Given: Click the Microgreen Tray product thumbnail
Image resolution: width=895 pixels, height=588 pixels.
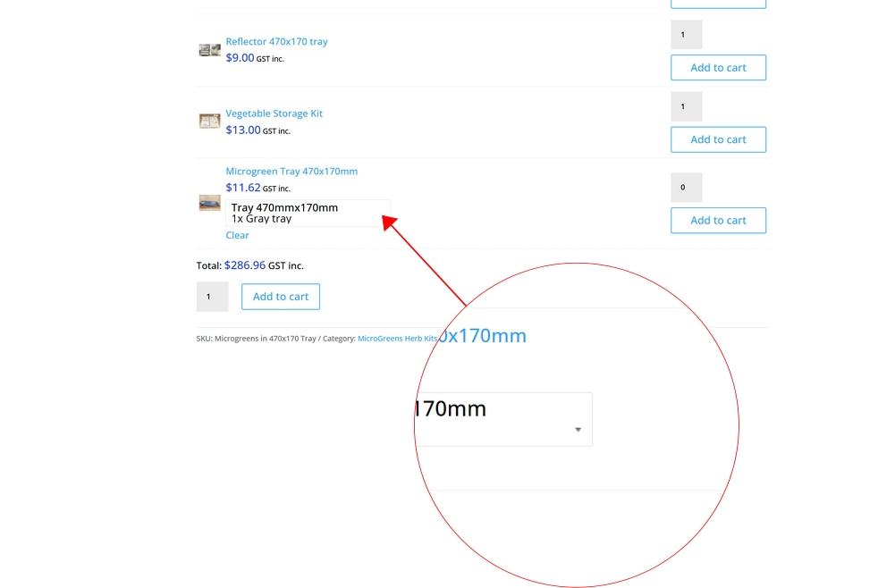Looking at the screenshot, I should [209, 203].
